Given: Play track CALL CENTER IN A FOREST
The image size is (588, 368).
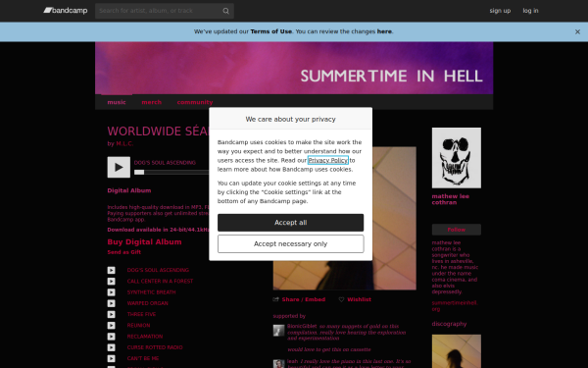Looking at the screenshot, I should pyautogui.click(x=112, y=282).
